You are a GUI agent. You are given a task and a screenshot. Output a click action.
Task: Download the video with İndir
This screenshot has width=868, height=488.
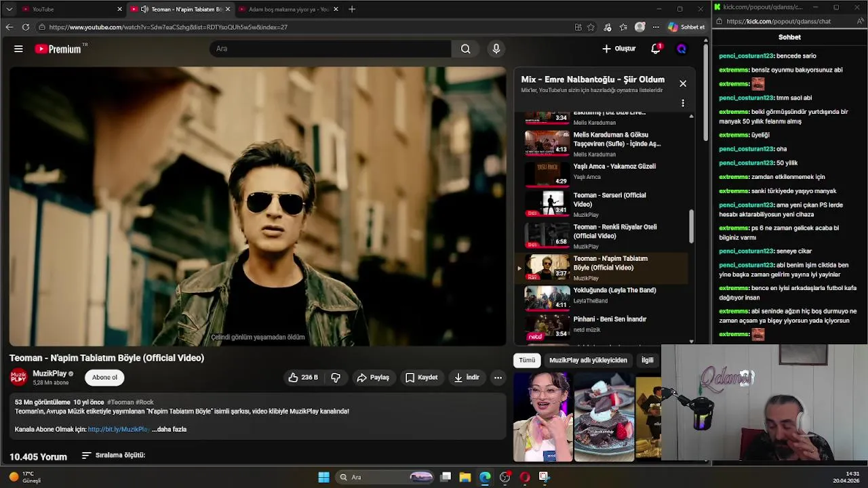(467, 378)
